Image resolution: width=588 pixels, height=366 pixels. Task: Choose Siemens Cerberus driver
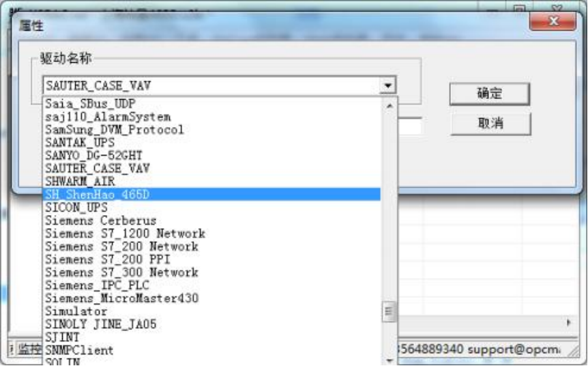pos(212,221)
